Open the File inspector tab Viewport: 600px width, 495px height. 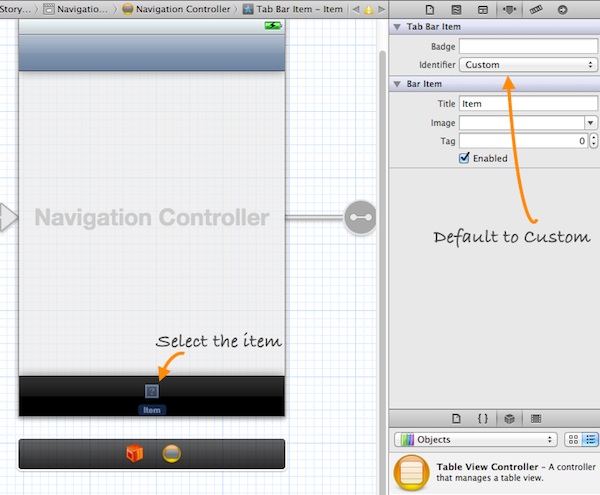click(x=429, y=9)
